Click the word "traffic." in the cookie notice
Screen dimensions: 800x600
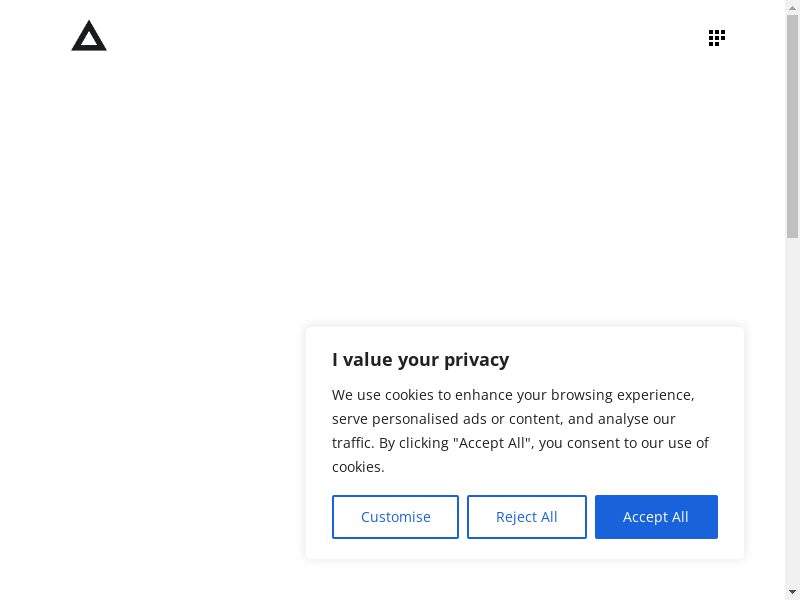pos(353,443)
